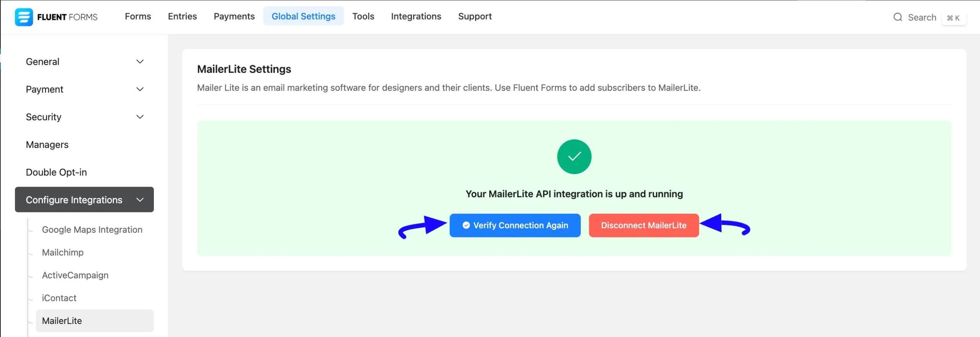
Task: Open iContact integration settings
Action: (59, 298)
